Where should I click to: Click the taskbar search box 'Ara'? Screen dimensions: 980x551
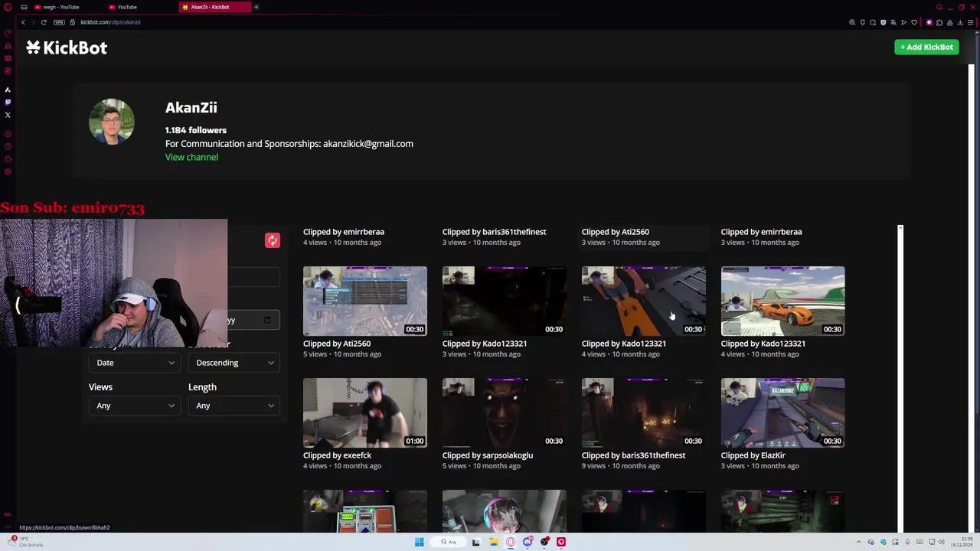coord(448,542)
